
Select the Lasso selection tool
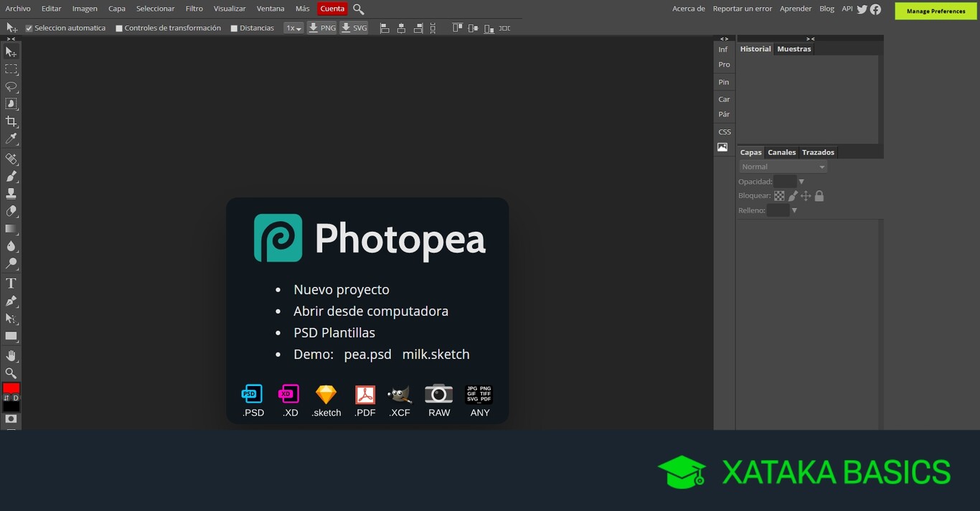(x=11, y=87)
